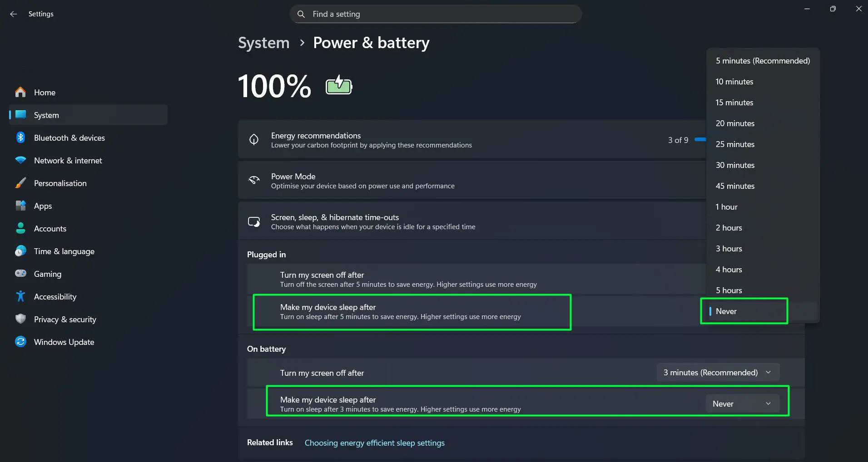Viewport: 868px width, 462px height.
Task: Open the Gaming controller icon
Action: point(20,274)
